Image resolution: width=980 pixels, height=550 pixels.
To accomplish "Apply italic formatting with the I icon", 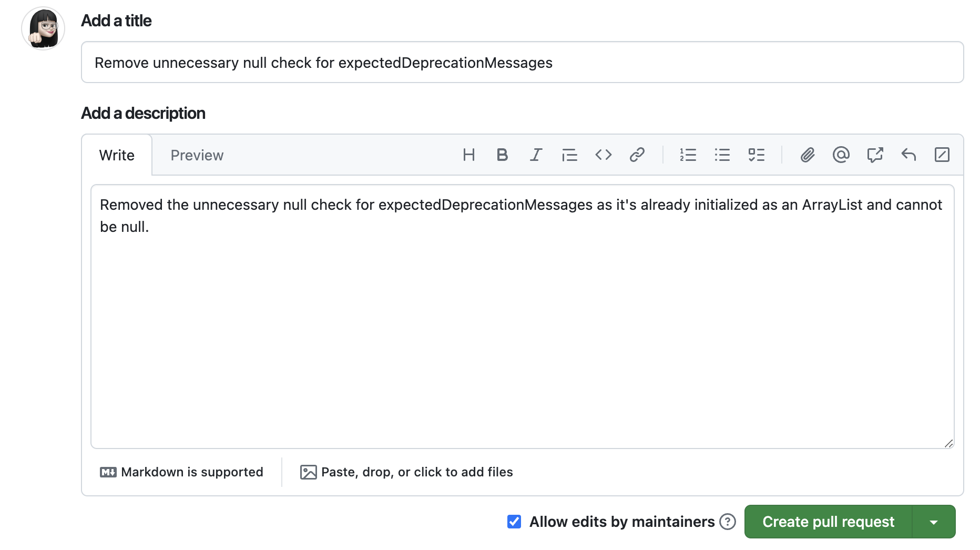I will pyautogui.click(x=536, y=155).
